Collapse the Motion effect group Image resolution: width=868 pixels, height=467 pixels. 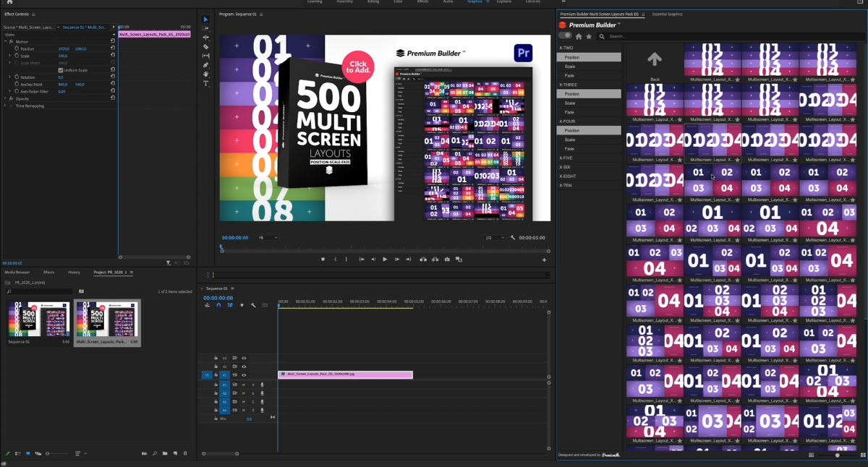(6, 42)
